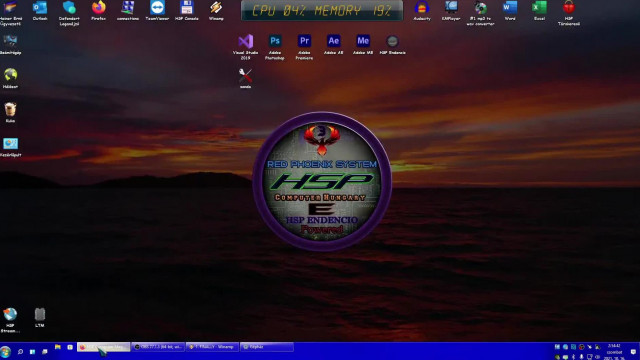The image size is (640, 360).
Task: Open the Defender shield desktop shortcut
Action: click(69, 13)
